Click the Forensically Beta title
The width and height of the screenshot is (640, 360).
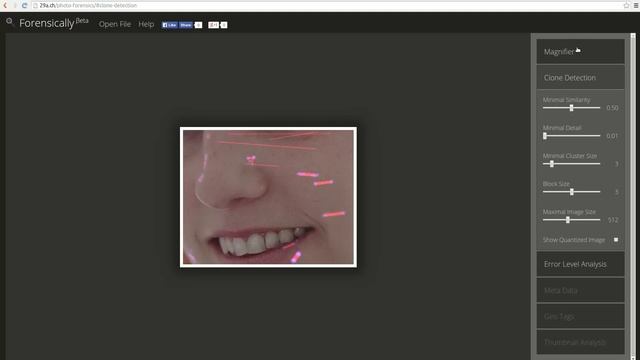point(53,23)
